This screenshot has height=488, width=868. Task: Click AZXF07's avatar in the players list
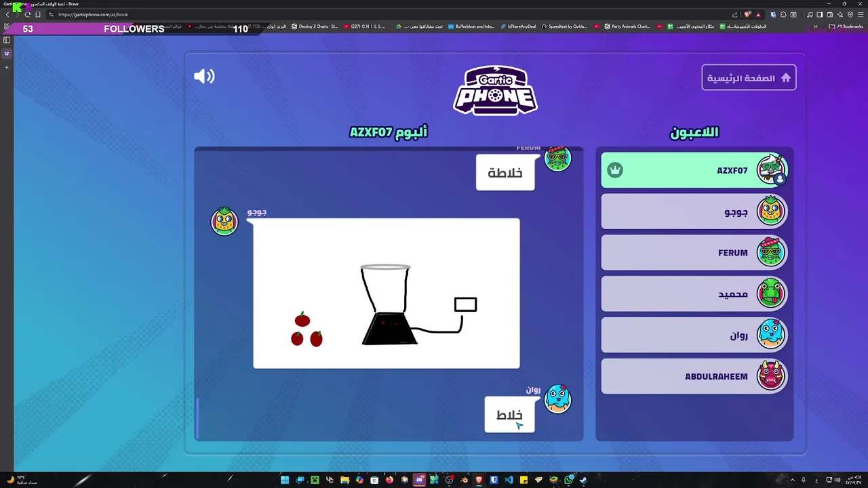point(771,169)
